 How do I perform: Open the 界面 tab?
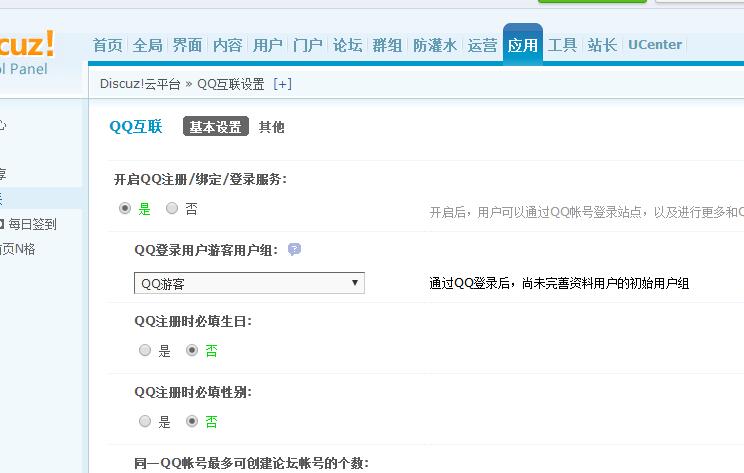[187, 45]
